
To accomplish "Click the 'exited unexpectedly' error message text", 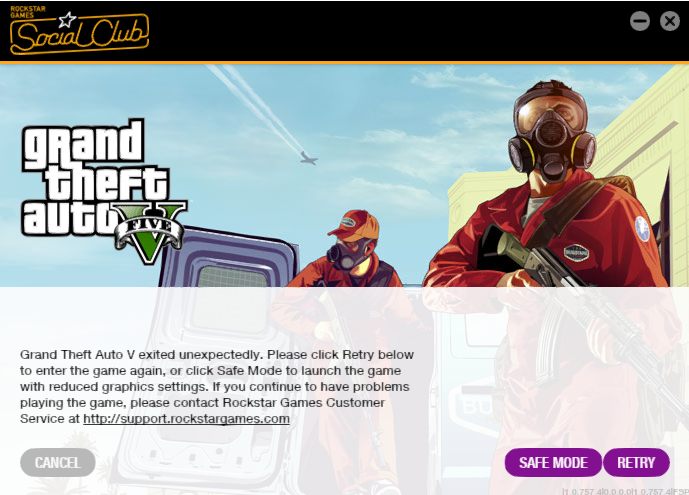I will coord(217,387).
